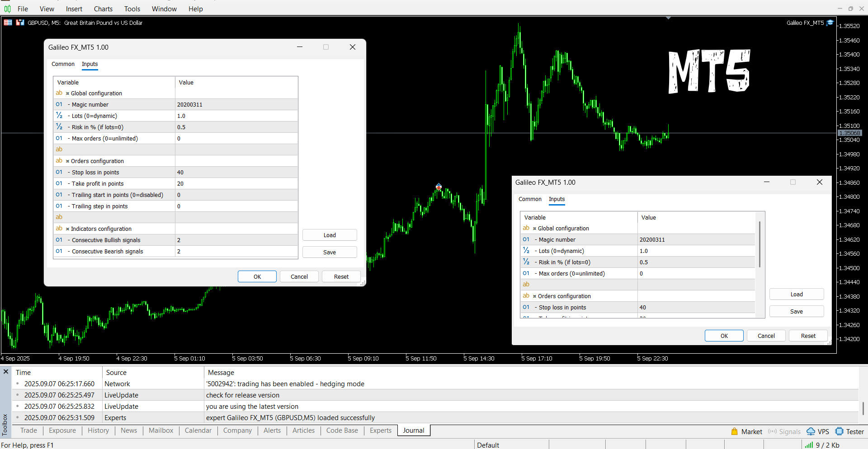Click the chart table icon beside GBPUSD title
Viewport: 868px width, 449px height.
click(8, 23)
